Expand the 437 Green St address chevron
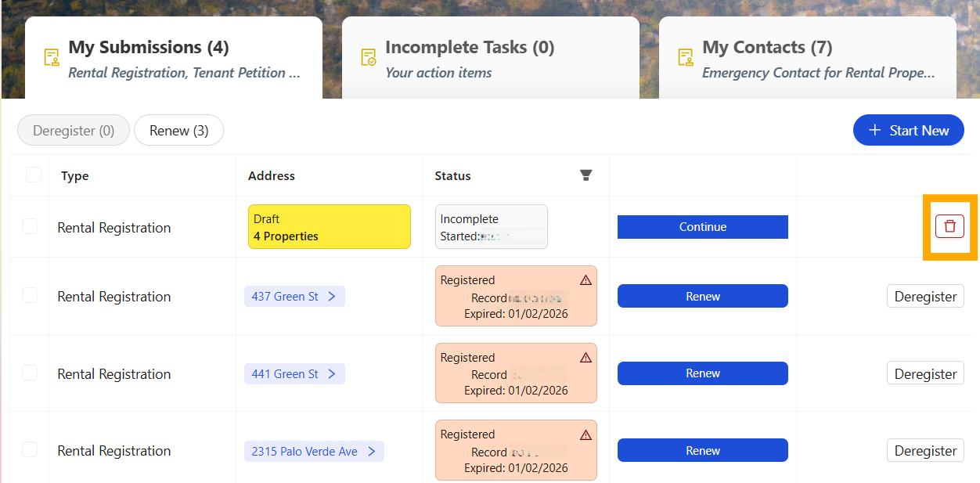This screenshot has height=483, width=980. click(x=332, y=297)
